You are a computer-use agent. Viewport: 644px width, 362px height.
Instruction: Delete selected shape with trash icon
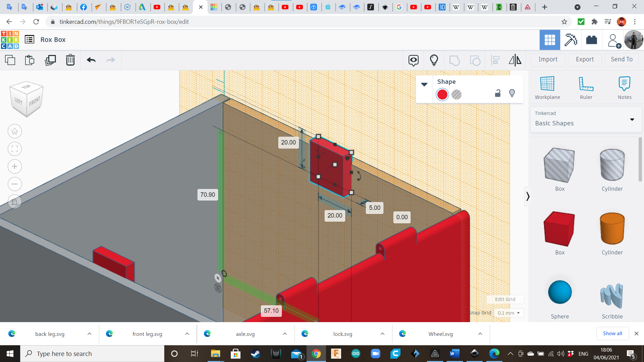[70, 60]
